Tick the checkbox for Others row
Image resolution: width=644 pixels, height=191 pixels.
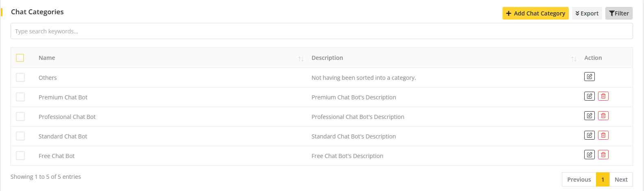[x=20, y=77]
